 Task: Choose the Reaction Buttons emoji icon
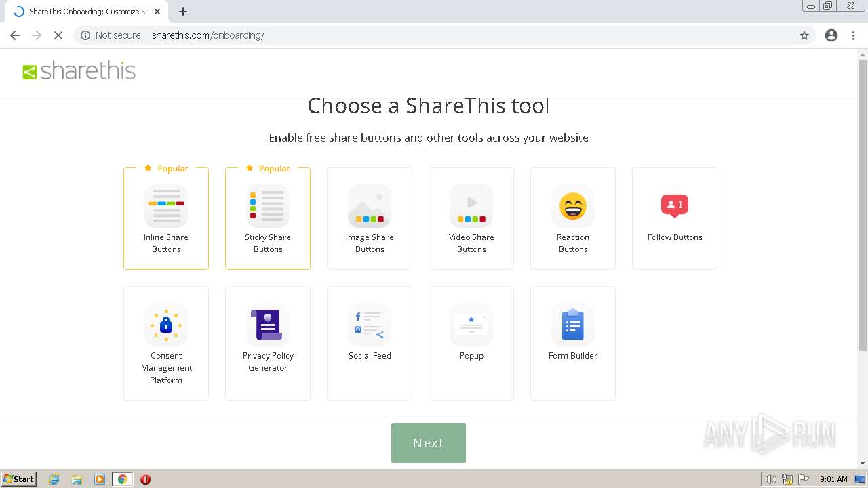pyautogui.click(x=573, y=206)
